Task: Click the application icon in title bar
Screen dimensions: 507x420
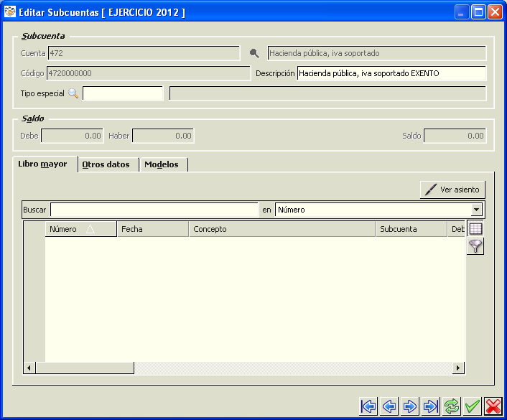Action: 10,12
